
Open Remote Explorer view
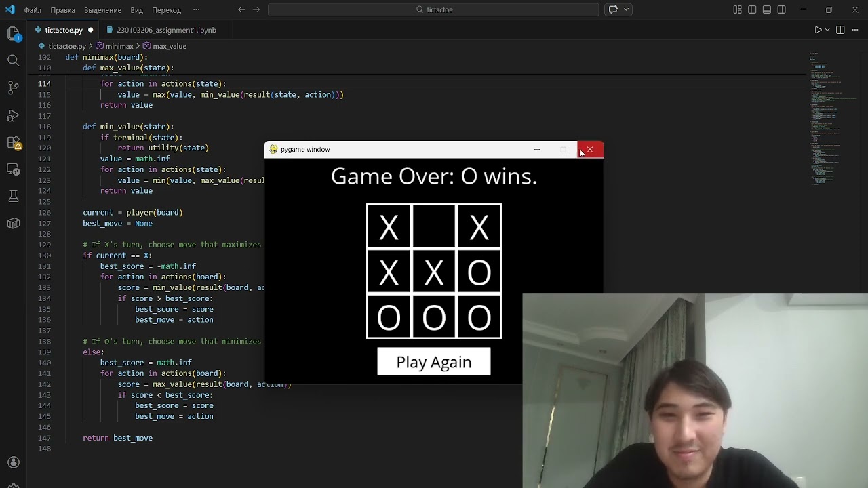coord(13,169)
